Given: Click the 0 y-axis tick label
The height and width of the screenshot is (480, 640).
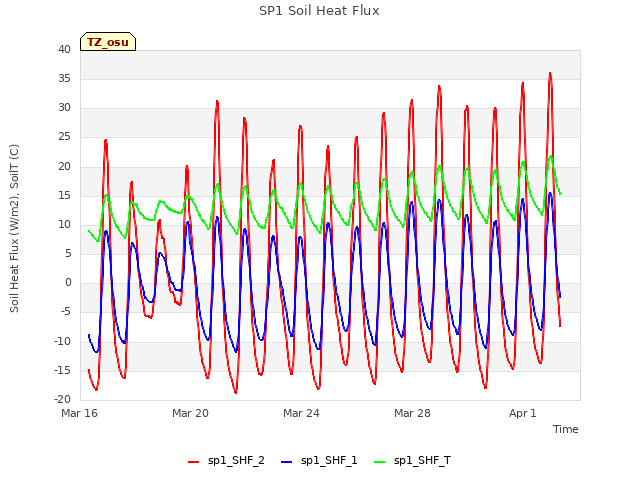Looking at the screenshot, I should tap(68, 282).
